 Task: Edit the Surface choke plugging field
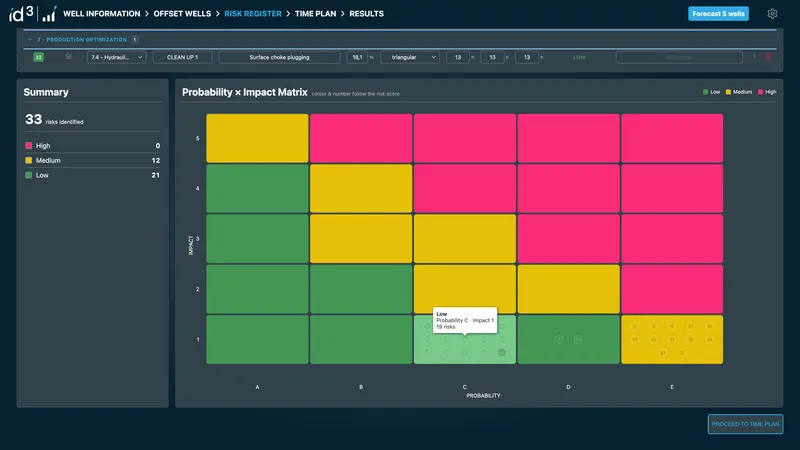tap(279, 57)
